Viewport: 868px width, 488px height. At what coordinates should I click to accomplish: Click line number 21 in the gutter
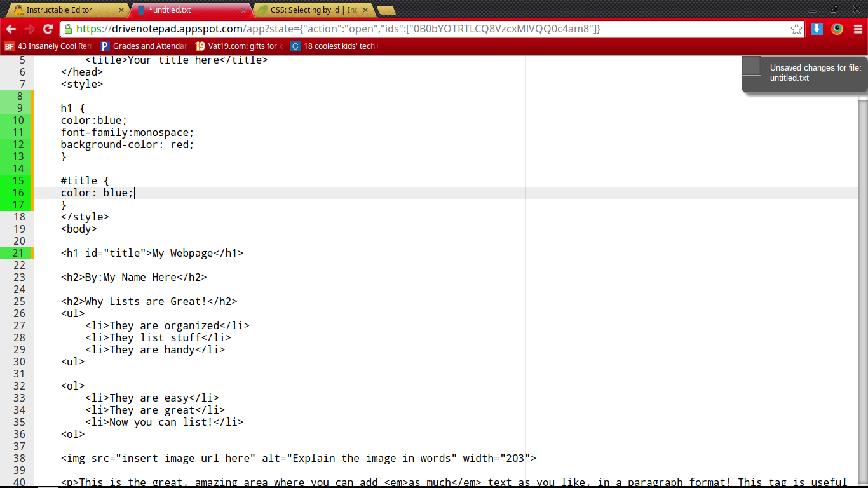tap(18, 254)
